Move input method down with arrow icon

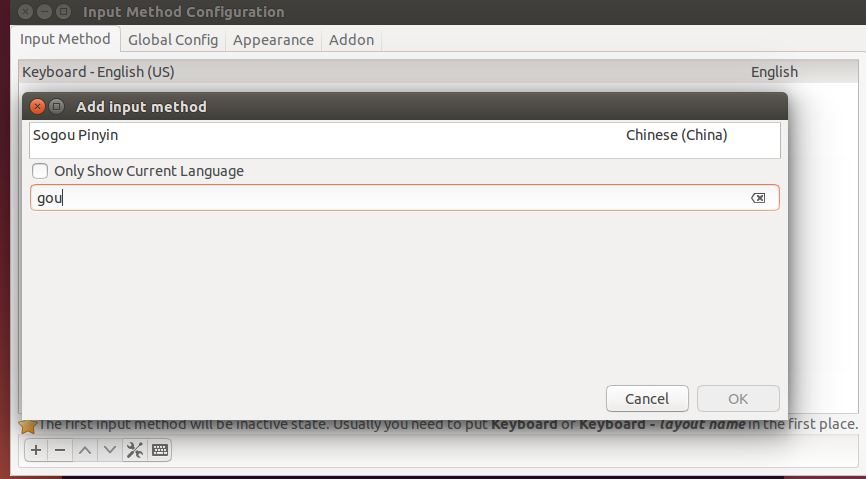[x=110, y=450]
